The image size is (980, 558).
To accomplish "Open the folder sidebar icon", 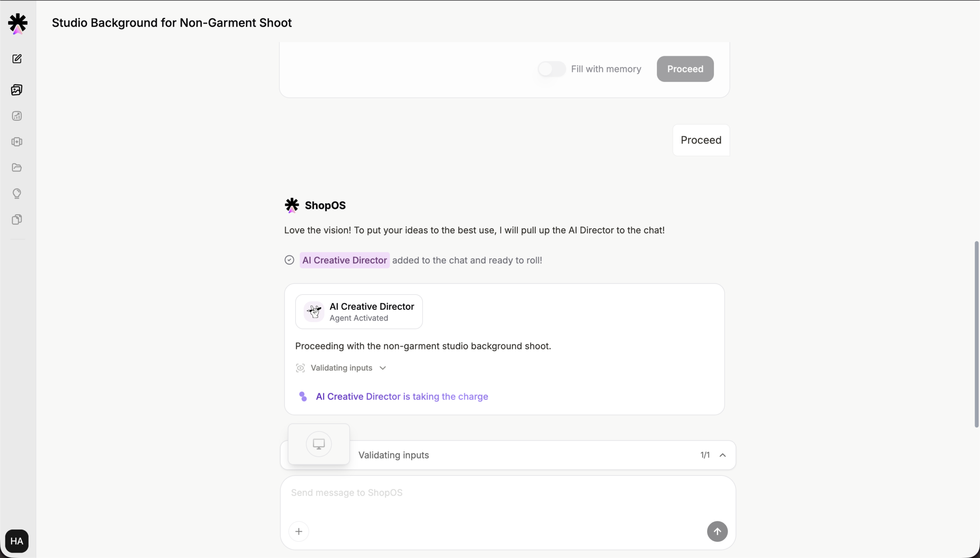I will [x=17, y=168].
